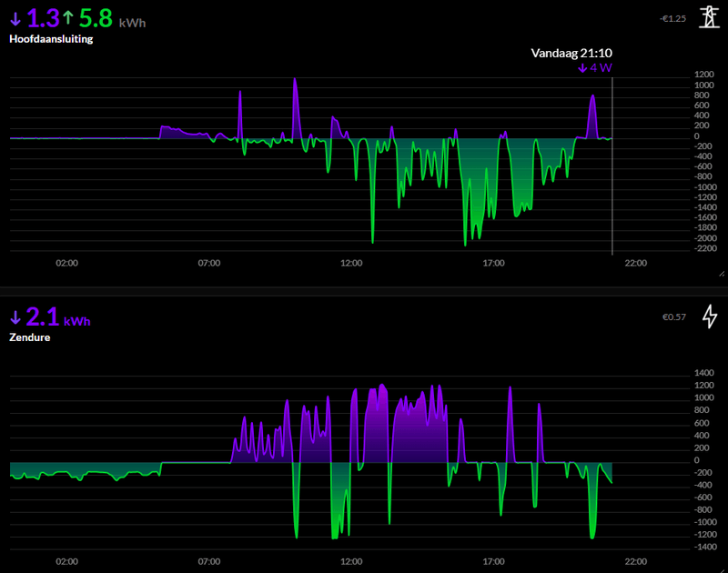
Task: Click the €0.57 cost value
Action: pos(674,317)
